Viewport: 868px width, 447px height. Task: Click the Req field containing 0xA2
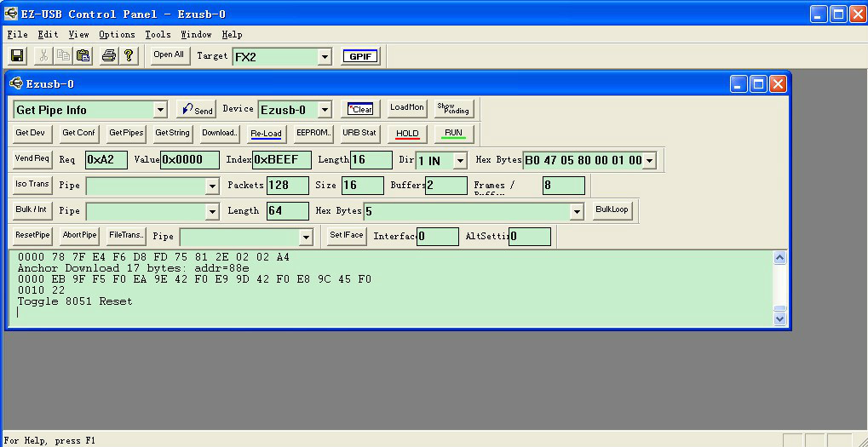[x=106, y=160]
